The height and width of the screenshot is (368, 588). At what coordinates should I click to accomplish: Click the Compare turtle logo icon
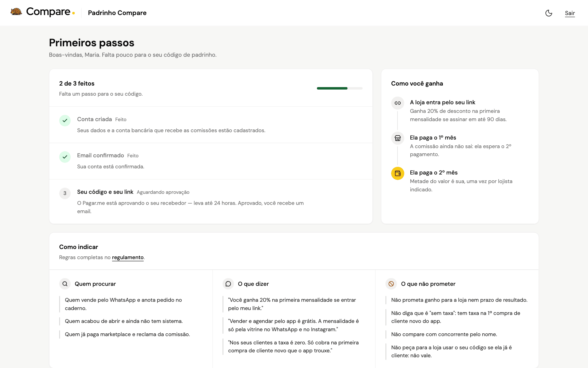click(x=16, y=12)
